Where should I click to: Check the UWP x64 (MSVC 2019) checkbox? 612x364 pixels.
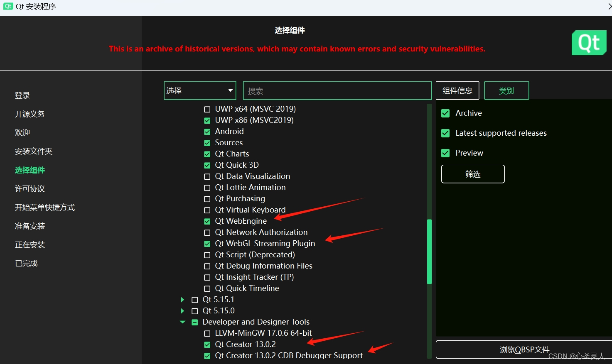coord(207,110)
